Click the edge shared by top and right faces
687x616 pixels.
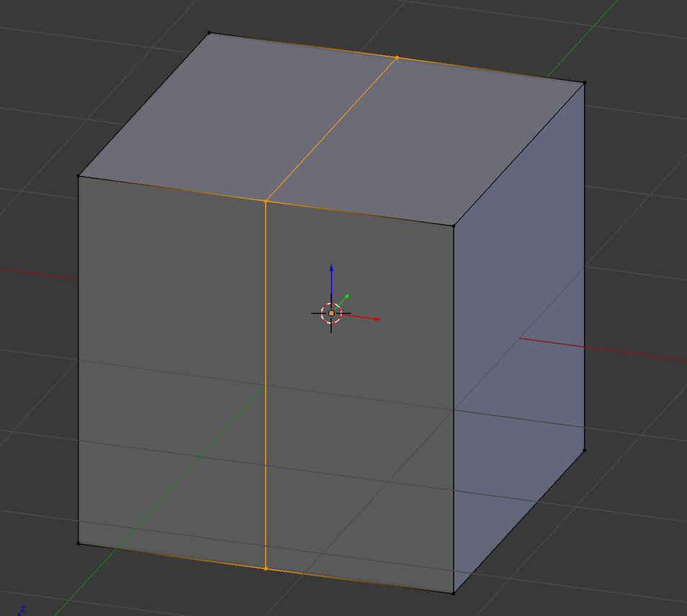pyautogui.click(x=518, y=154)
